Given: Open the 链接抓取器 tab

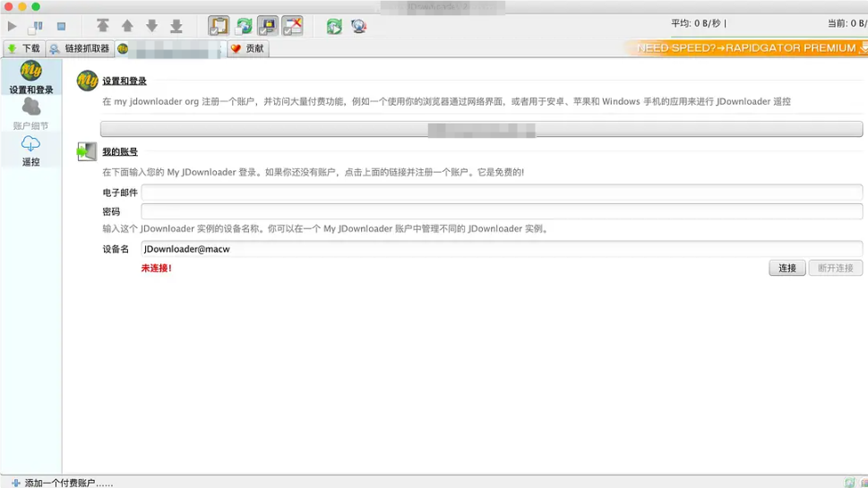Looking at the screenshot, I should 80,48.
